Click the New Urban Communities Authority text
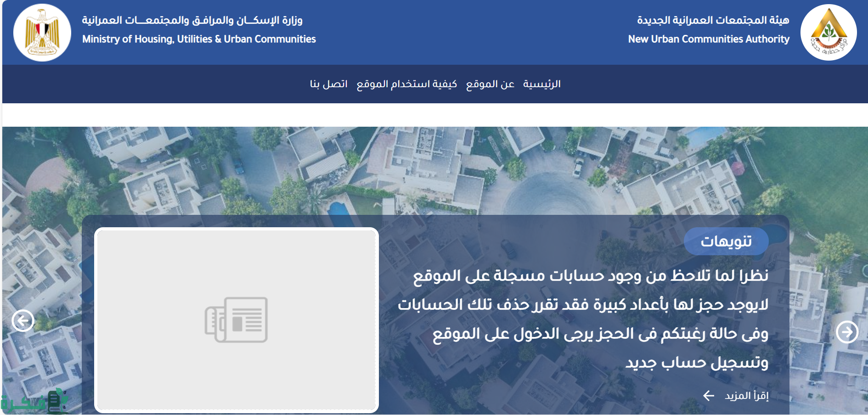868x415 pixels. pyautogui.click(x=709, y=39)
